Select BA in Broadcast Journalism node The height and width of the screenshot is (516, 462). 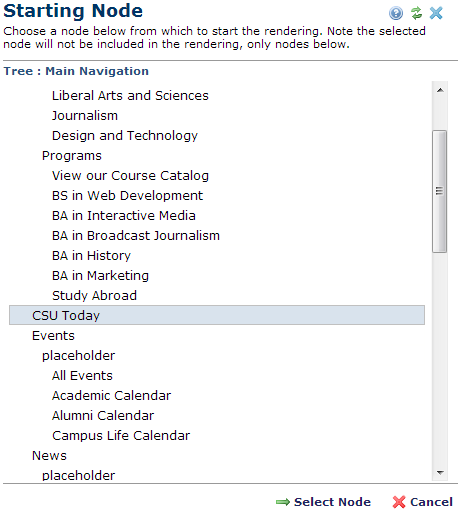pos(136,235)
